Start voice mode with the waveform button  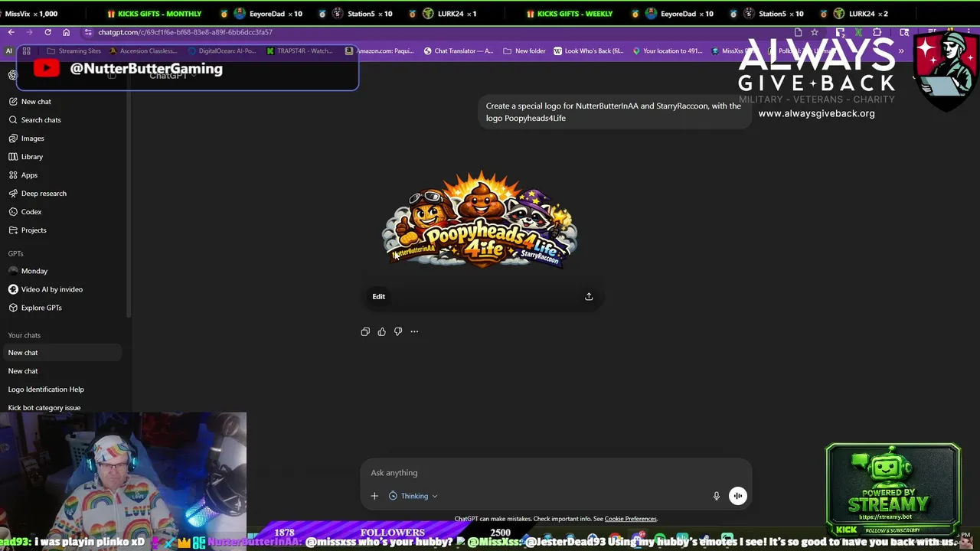[x=737, y=496]
